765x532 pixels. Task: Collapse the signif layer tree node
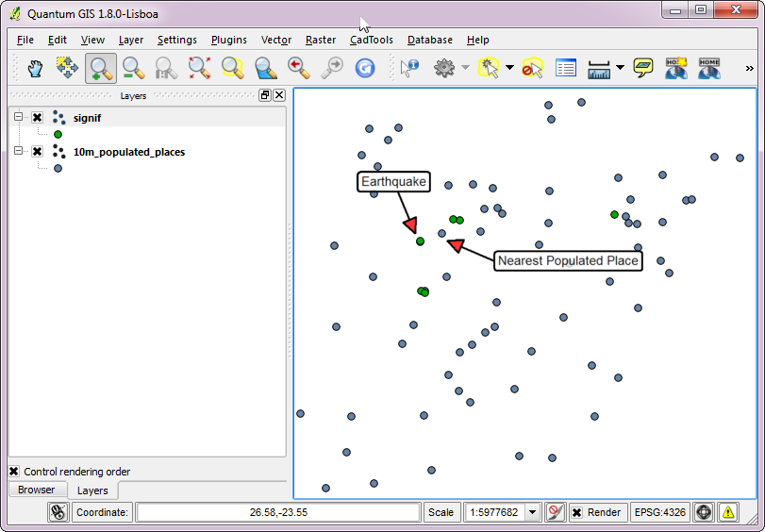(x=18, y=117)
